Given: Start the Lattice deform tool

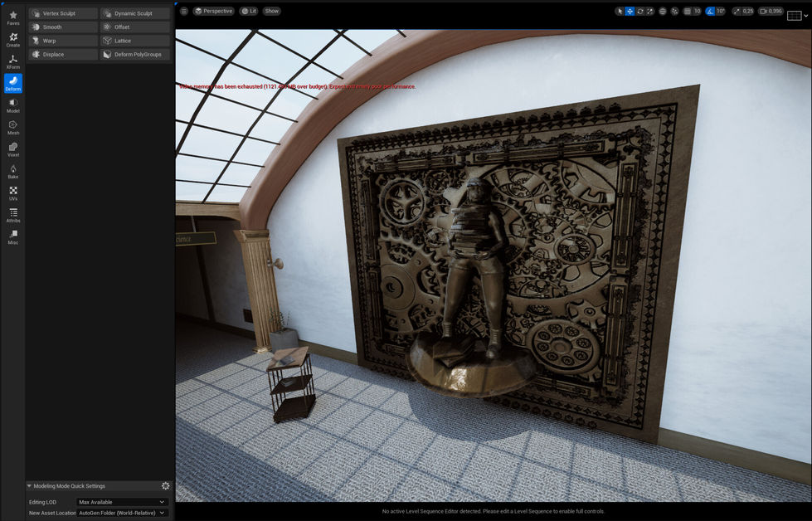Looking at the screenshot, I should 135,41.
